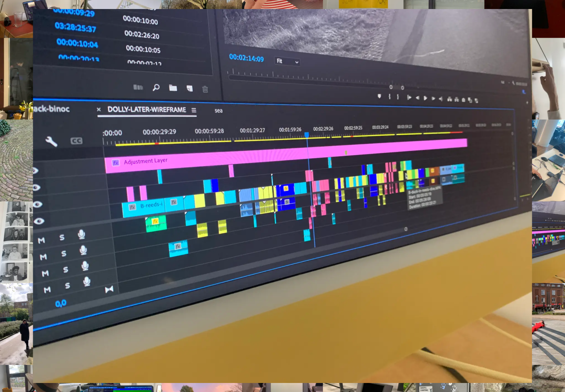The height and width of the screenshot is (392, 565).
Task: Select the DOLLY-LATER-WIREFRAME sequence tab
Action: point(147,109)
